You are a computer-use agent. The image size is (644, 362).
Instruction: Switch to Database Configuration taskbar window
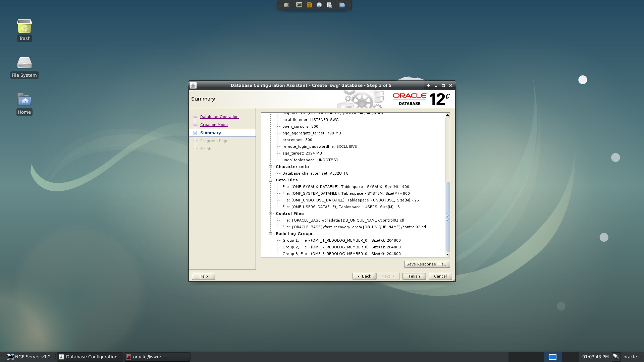coord(90,357)
